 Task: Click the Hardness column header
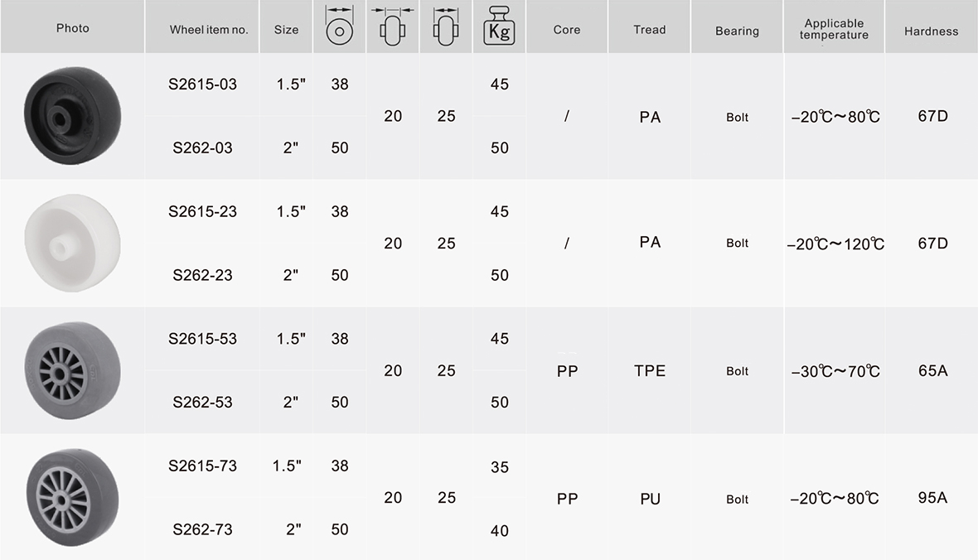pyautogui.click(x=932, y=31)
